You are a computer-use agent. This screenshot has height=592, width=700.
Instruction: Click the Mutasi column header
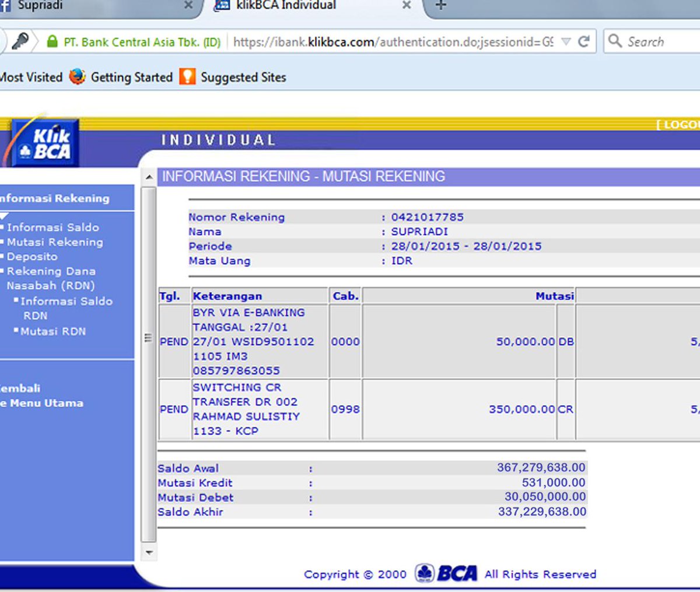click(555, 296)
